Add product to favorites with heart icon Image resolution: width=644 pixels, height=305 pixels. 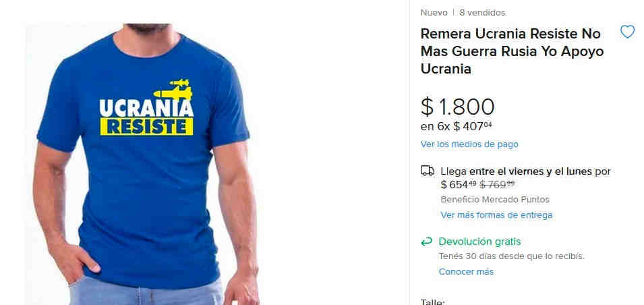pyautogui.click(x=627, y=32)
